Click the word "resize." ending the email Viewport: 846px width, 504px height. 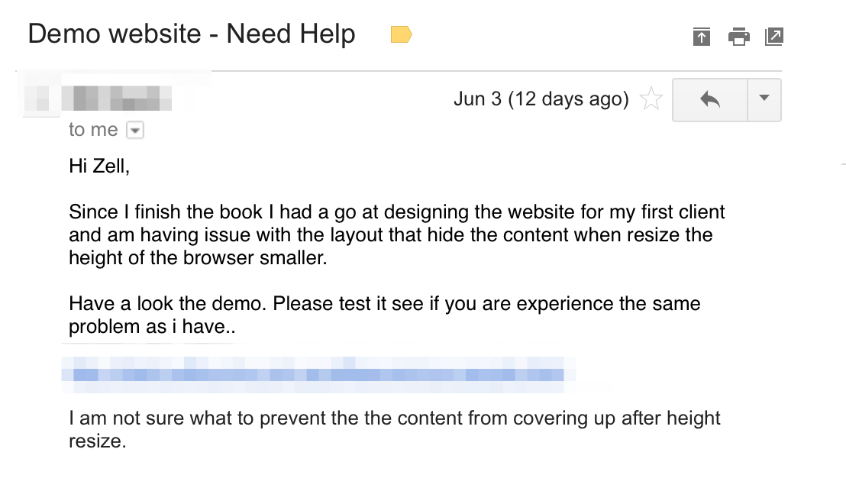coord(97,441)
